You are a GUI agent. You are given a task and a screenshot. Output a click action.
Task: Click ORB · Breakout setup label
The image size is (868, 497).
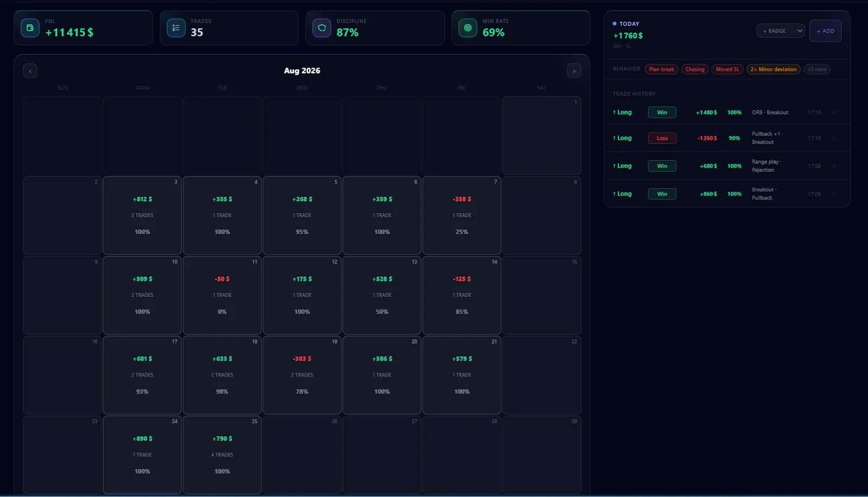[x=770, y=113]
